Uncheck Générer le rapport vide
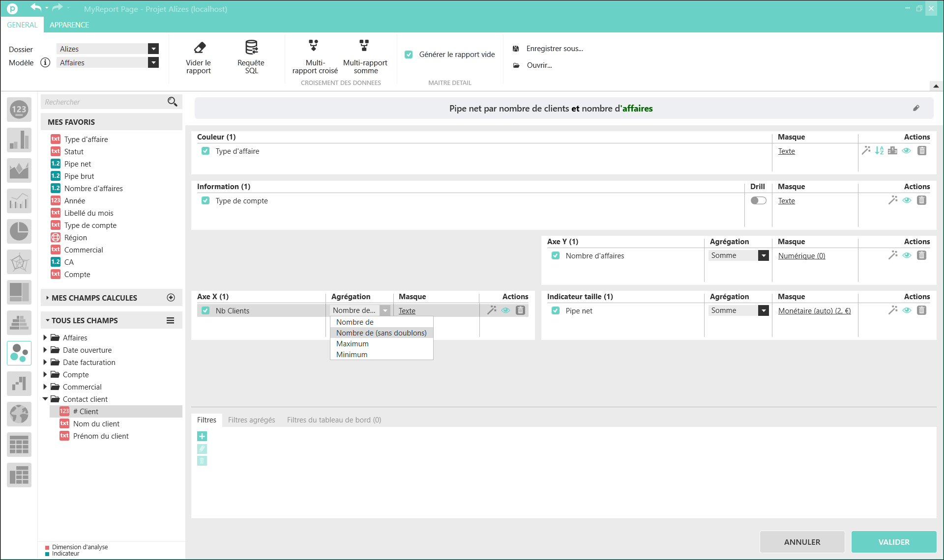The image size is (944, 560). (409, 55)
